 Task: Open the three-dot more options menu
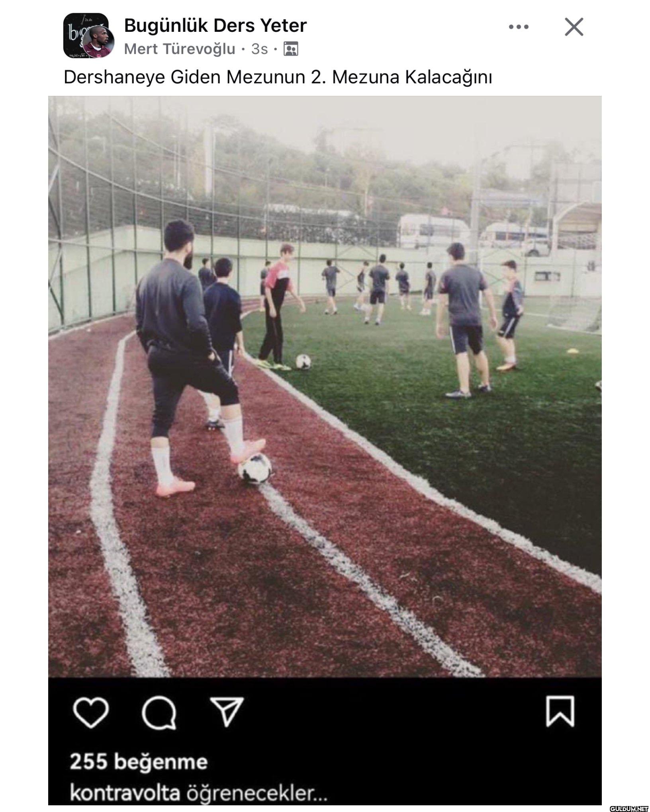click(519, 27)
